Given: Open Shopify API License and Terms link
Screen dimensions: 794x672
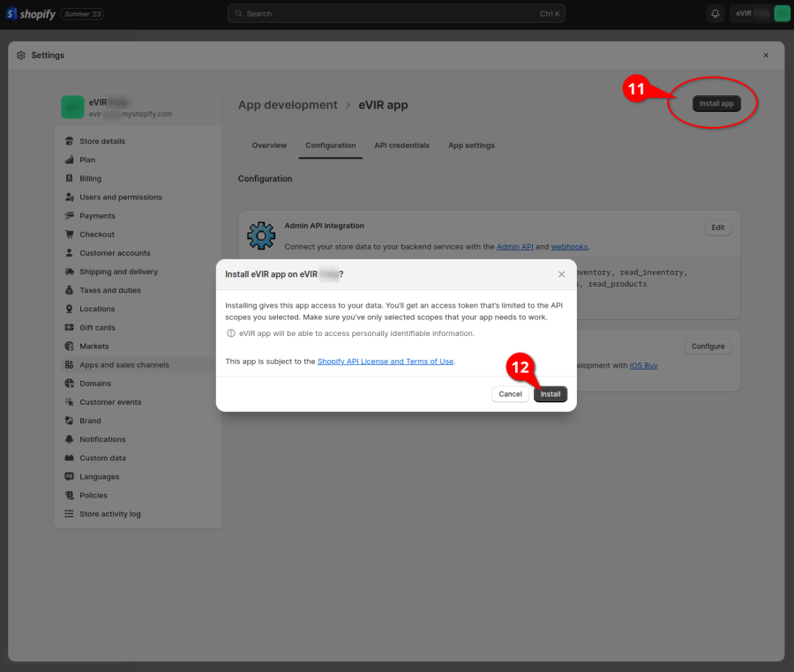Looking at the screenshot, I should 386,362.
